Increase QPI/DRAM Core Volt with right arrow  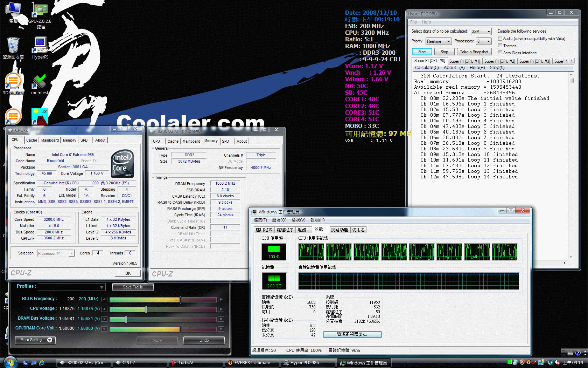(x=221, y=329)
